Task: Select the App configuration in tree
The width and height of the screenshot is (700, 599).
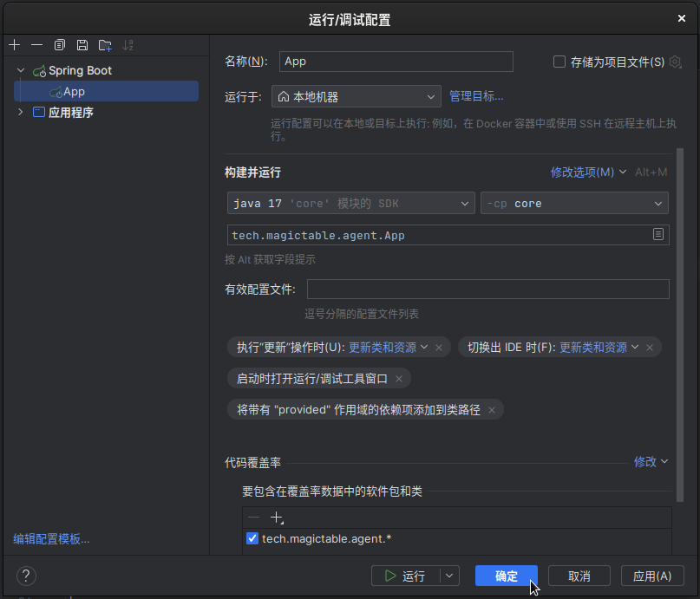Action: 74,91
